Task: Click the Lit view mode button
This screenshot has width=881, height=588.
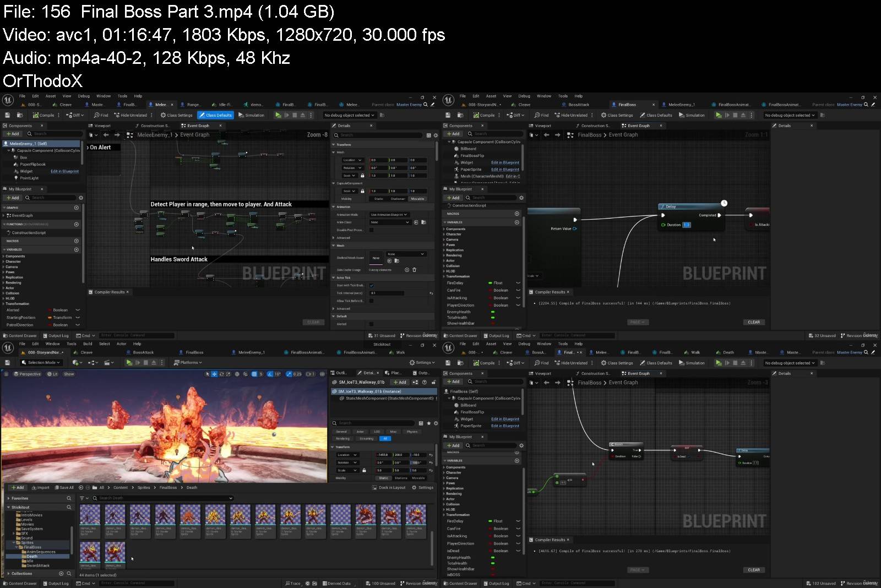Action: point(53,374)
